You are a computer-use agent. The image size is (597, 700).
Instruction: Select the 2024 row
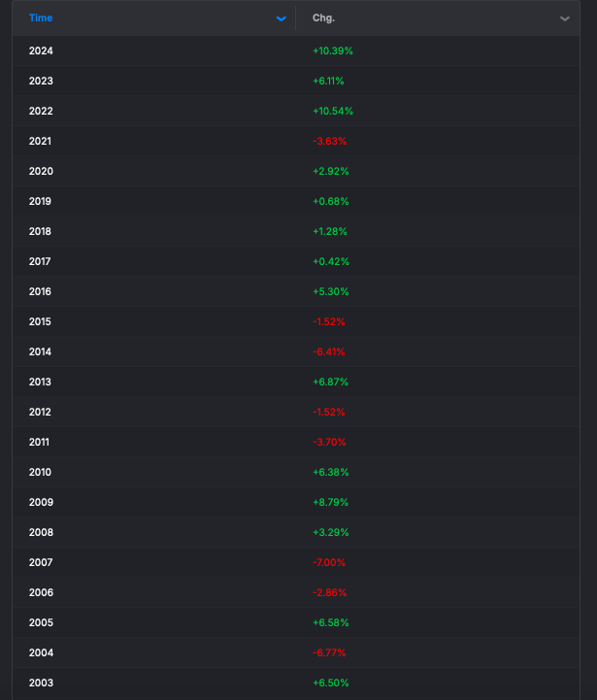click(x=296, y=50)
